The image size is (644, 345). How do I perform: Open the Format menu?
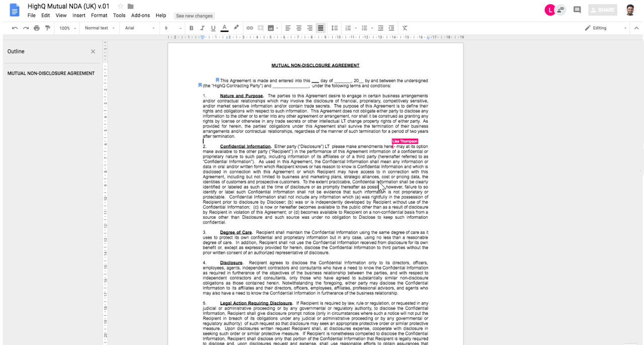(x=99, y=16)
